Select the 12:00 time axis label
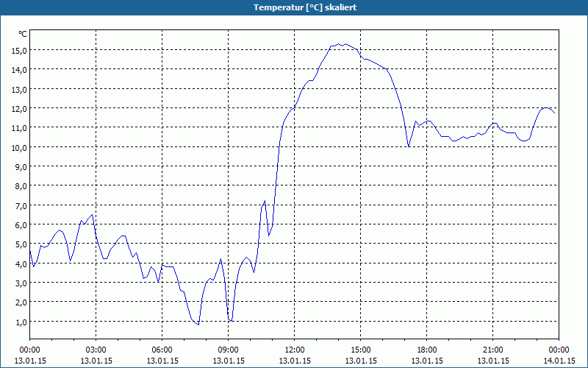 (295, 350)
